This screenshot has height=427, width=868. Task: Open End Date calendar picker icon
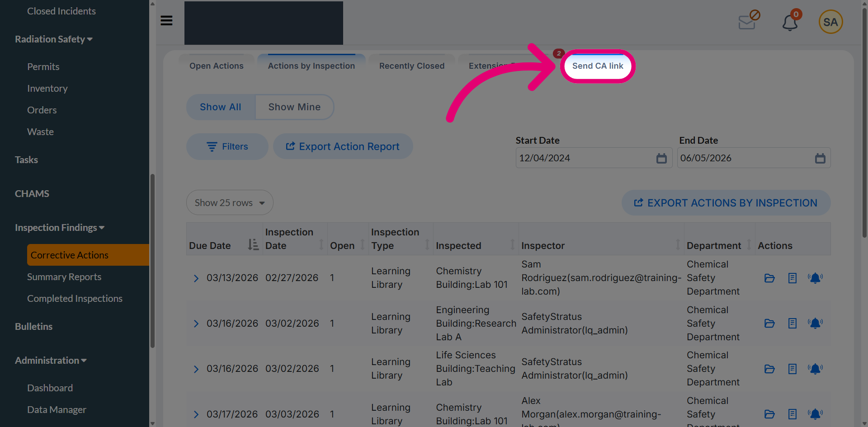point(820,158)
